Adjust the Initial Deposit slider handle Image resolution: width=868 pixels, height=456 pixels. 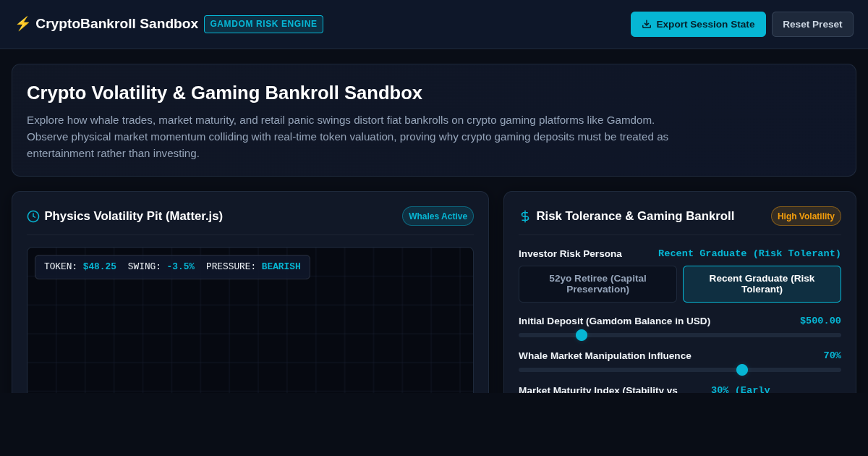click(582, 335)
